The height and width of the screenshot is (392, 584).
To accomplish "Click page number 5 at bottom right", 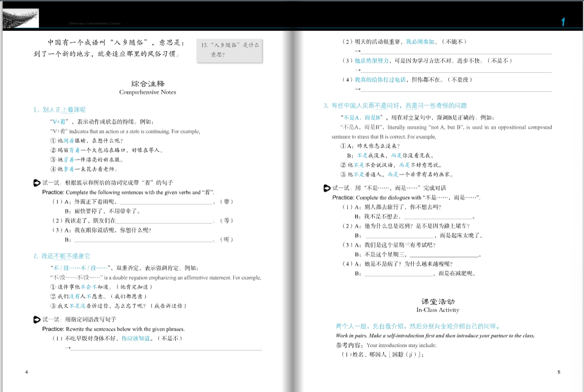I will (x=559, y=372).
